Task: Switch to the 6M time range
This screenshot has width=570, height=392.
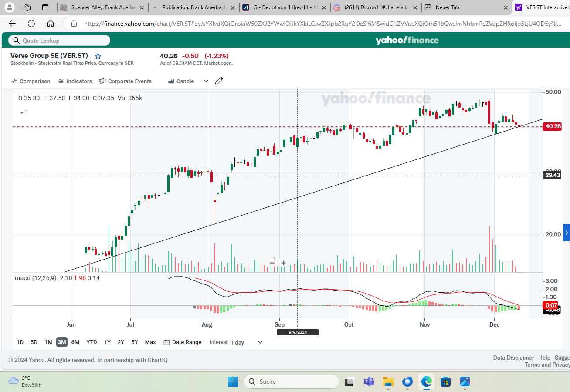Action: pos(75,342)
